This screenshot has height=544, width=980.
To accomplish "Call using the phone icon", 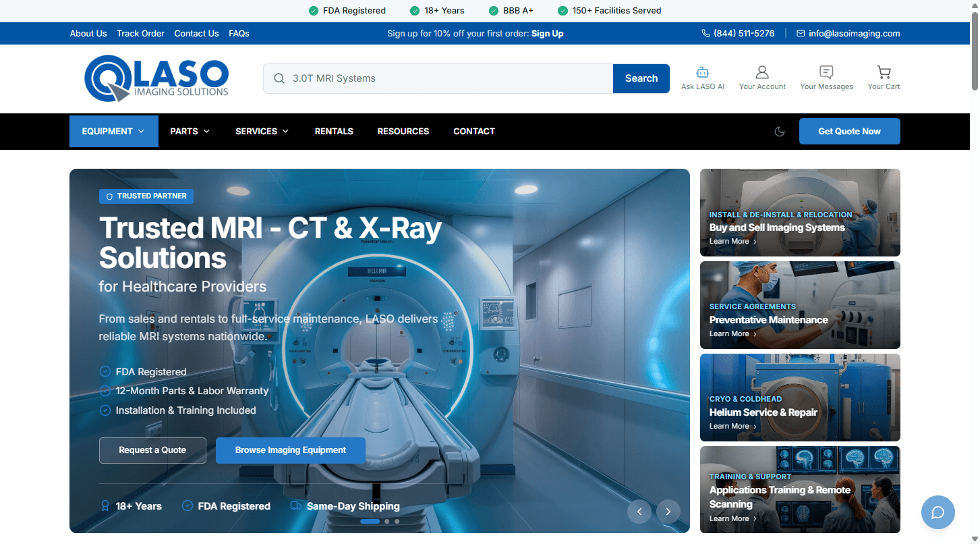I will [x=704, y=33].
